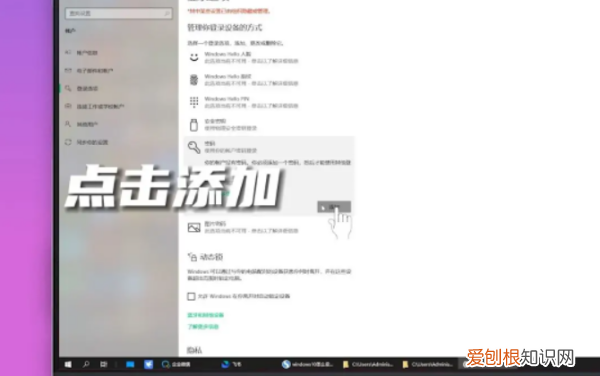Enable the dynamic lock auto-lock checkbox
The height and width of the screenshot is (376, 600).
click(191, 296)
